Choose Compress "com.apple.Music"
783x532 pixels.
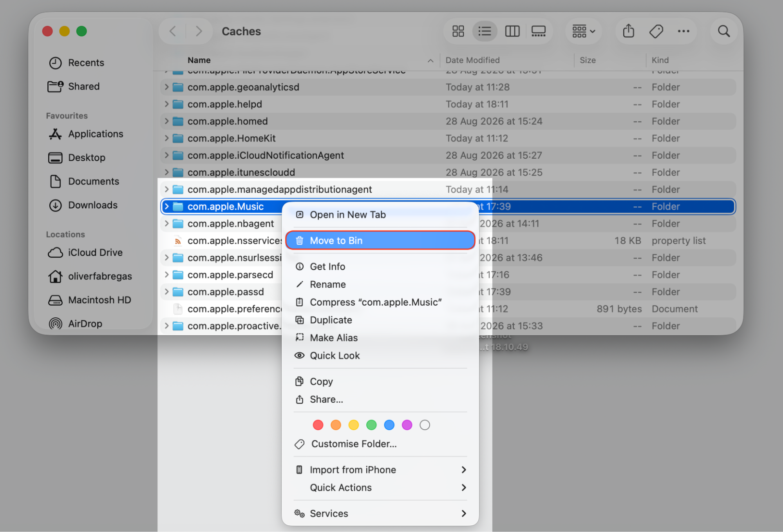click(x=380, y=302)
